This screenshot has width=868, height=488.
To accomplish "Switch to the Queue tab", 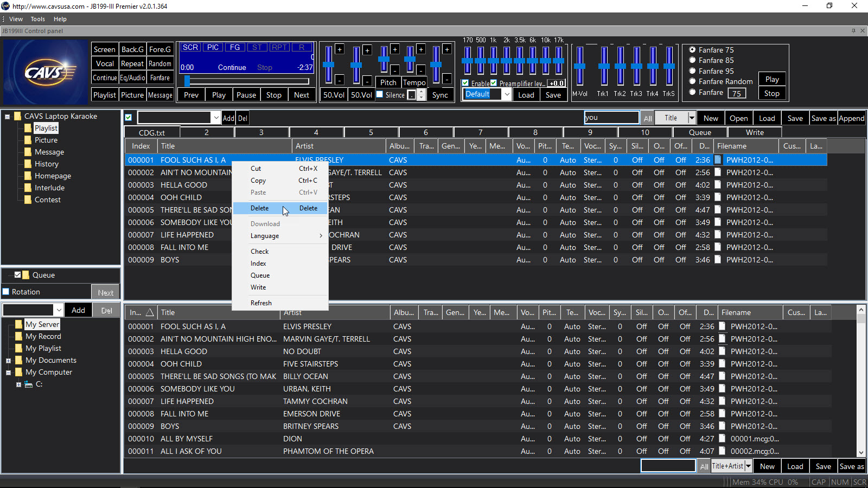I will coord(700,132).
